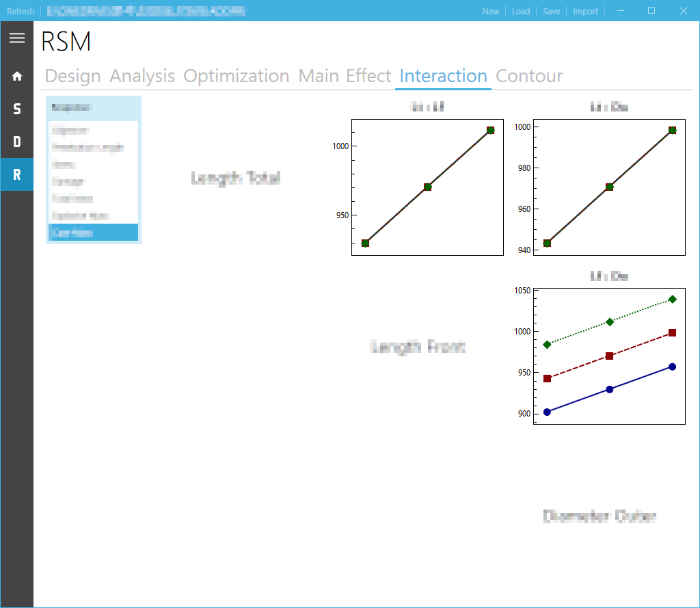Go to the Home icon in sidebar
This screenshot has width=700, height=608.
[x=17, y=77]
